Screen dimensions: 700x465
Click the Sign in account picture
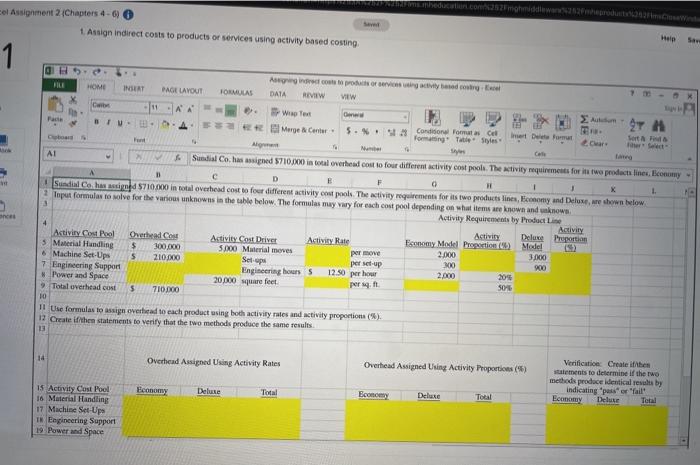(x=688, y=108)
